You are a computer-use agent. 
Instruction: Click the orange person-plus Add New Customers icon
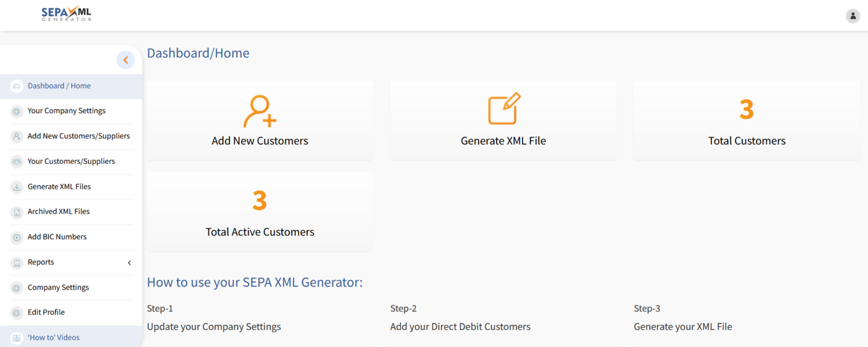[x=259, y=111]
